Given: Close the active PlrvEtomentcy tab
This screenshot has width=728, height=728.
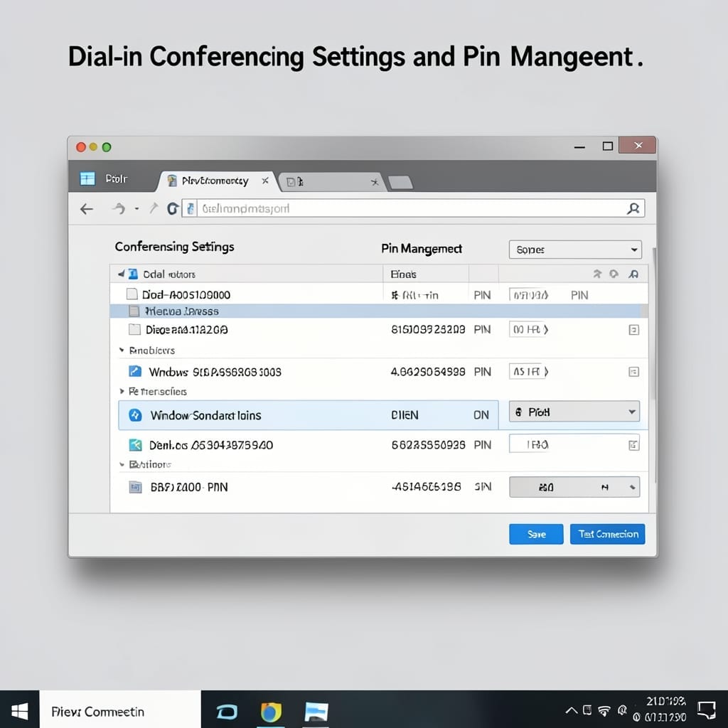Looking at the screenshot, I should tap(265, 181).
